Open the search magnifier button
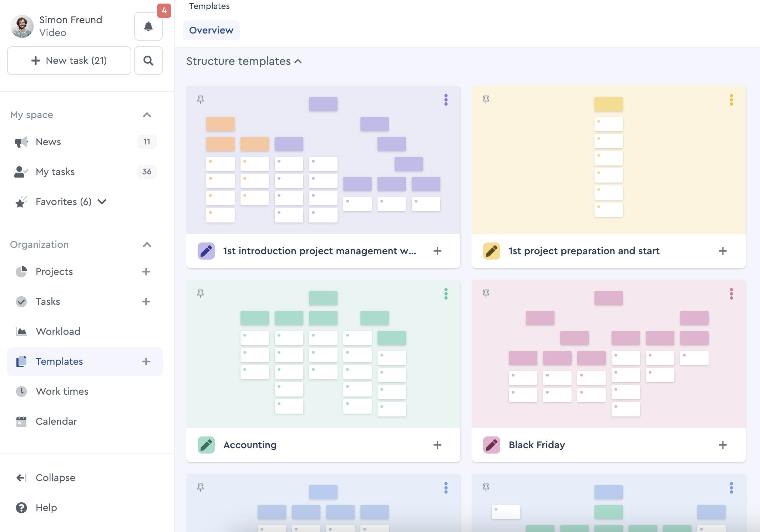Image resolution: width=760 pixels, height=532 pixels. coord(148,61)
